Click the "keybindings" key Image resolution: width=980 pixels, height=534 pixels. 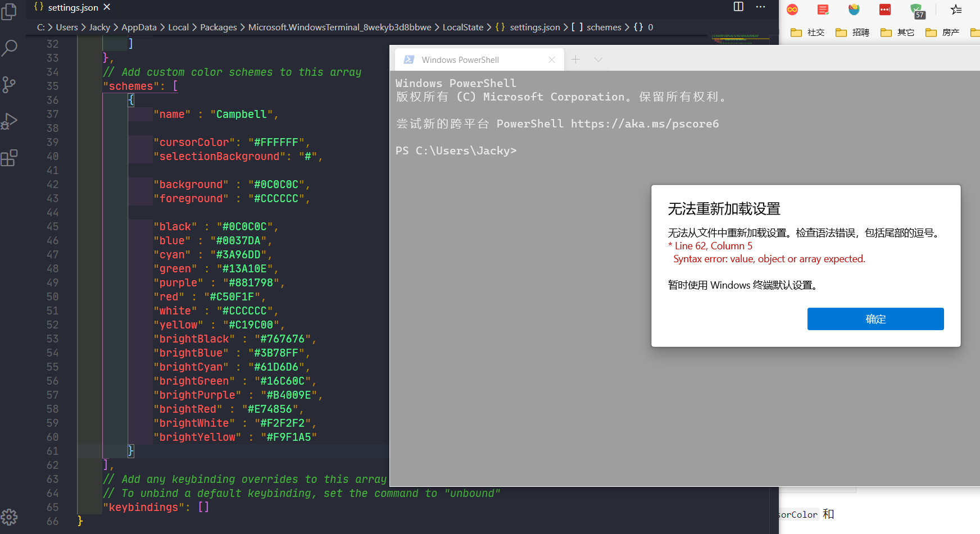coord(143,507)
